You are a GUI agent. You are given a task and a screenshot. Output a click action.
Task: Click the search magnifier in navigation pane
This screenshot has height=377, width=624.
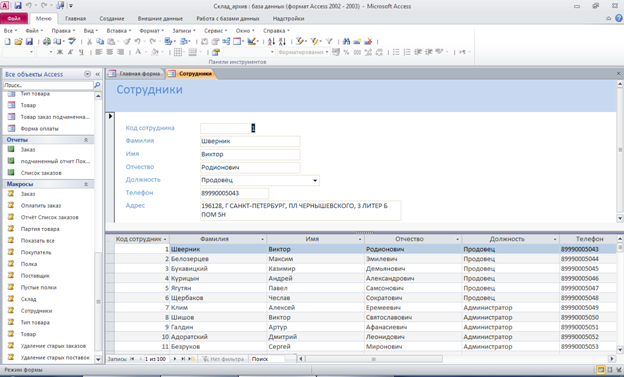(97, 85)
